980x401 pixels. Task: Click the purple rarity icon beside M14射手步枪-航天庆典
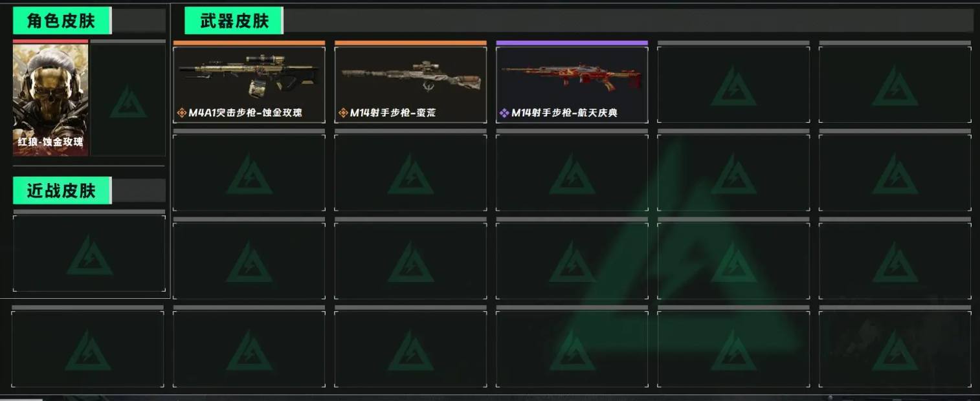tap(504, 113)
